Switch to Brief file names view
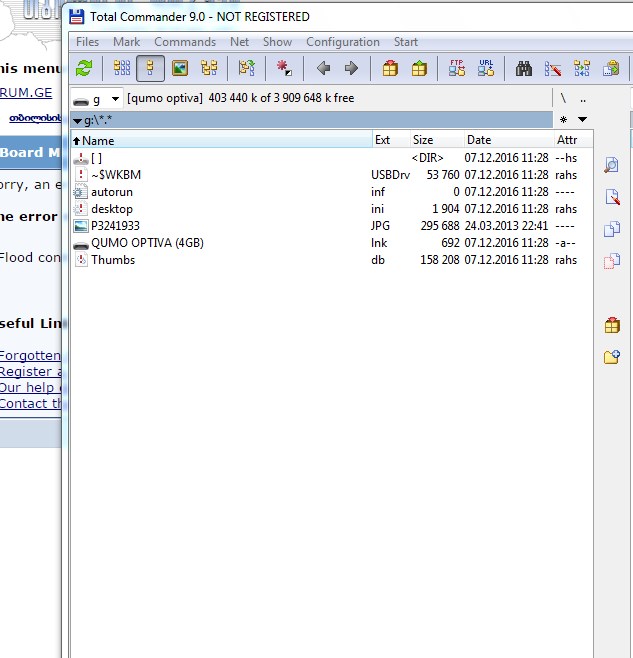633x658 pixels. (x=122, y=68)
